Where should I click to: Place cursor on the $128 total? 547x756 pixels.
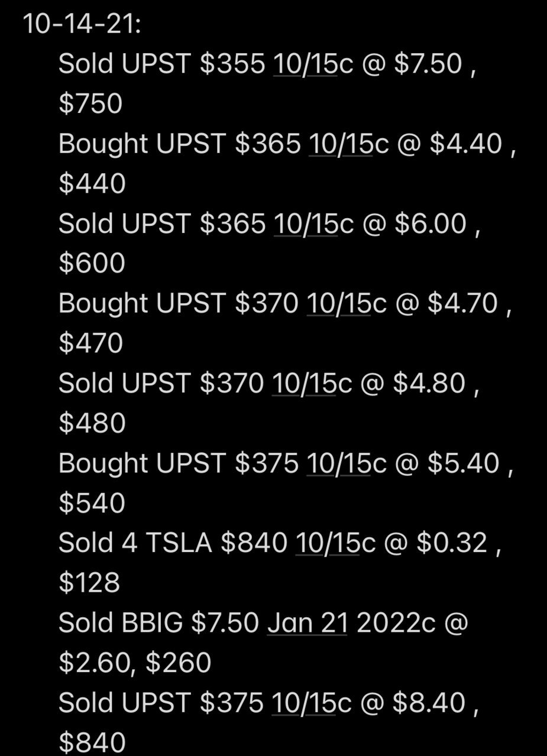89,583
